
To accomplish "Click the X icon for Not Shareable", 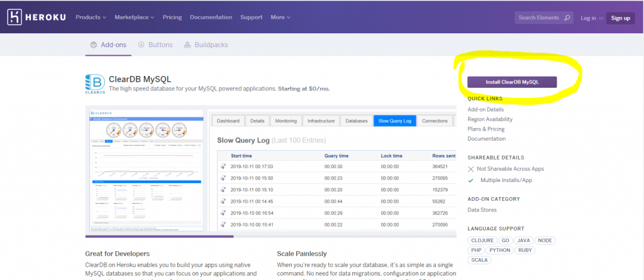I will coord(470,169).
